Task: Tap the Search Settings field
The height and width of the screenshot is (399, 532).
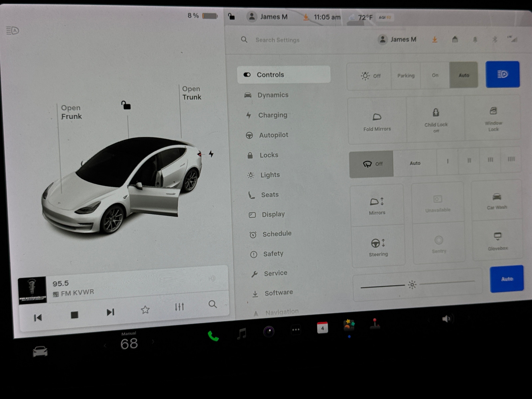Action: coord(277,40)
